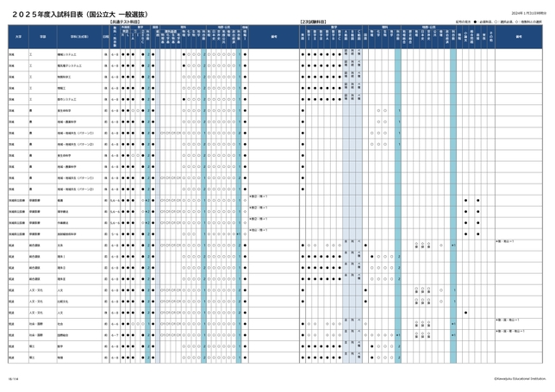The width and height of the screenshot is (555, 392).
Task: Select the 【2次試験科目】 section label
Action: pos(314,21)
